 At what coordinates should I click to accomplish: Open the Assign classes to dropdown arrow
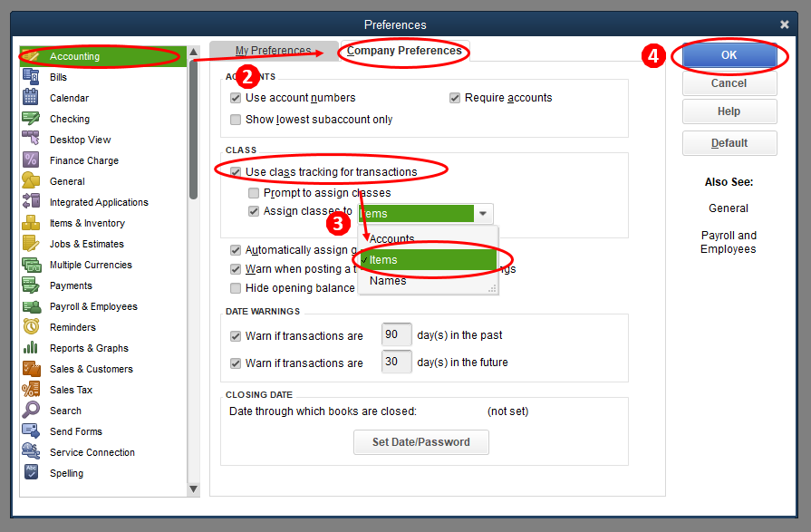tap(483, 213)
